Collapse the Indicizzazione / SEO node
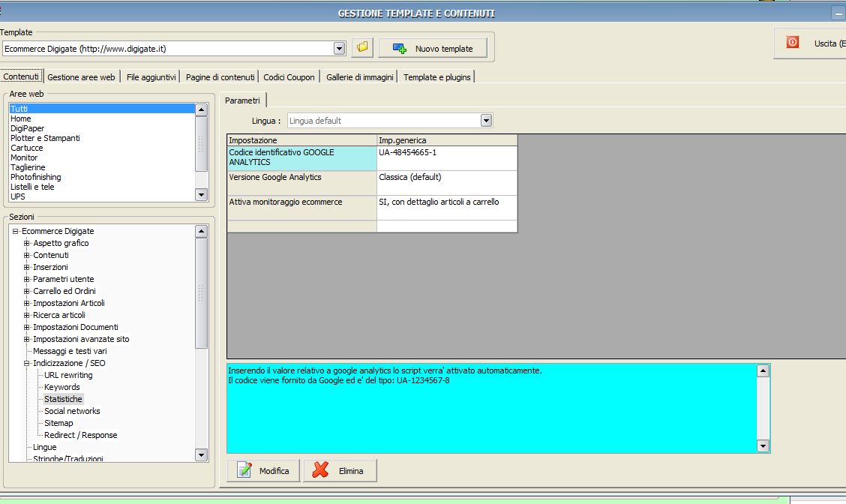846x504 pixels. (x=26, y=363)
